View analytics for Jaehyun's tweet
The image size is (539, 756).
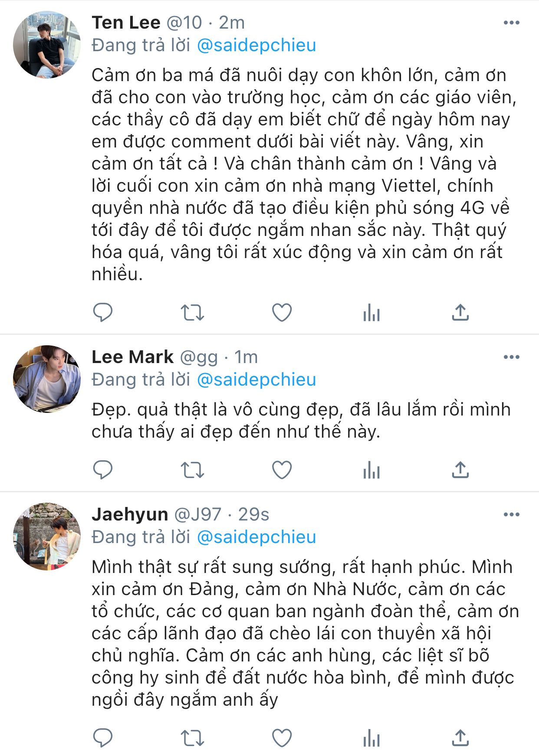[371, 738]
